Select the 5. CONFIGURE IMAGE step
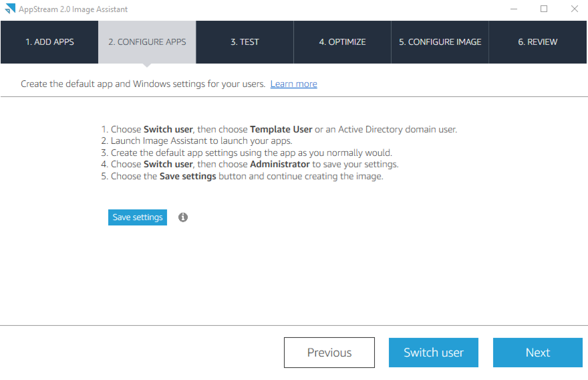Screen dimensions: 588x380 (440, 42)
